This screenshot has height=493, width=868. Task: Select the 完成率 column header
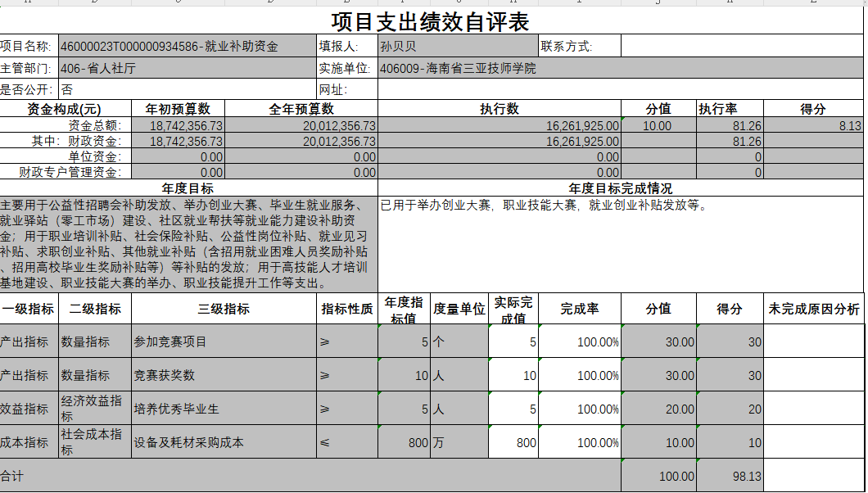[580, 309]
